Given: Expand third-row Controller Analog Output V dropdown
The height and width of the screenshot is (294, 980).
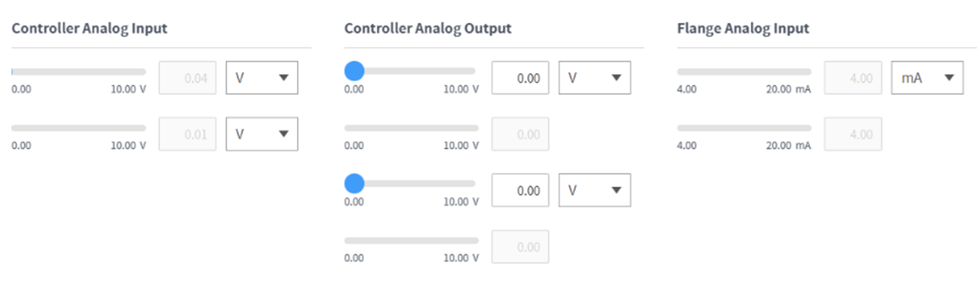Looking at the screenshot, I should (x=594, y=190).
